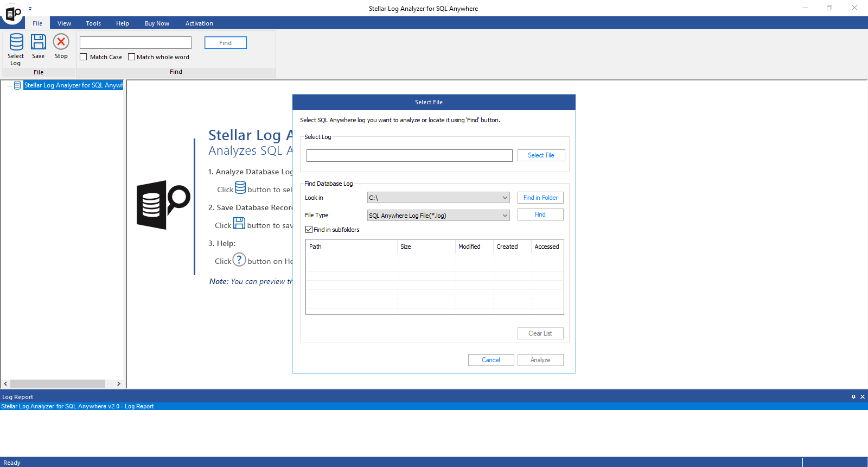Click the red Stop icon
Screen dimensions: 868x467
click(61, 42)
